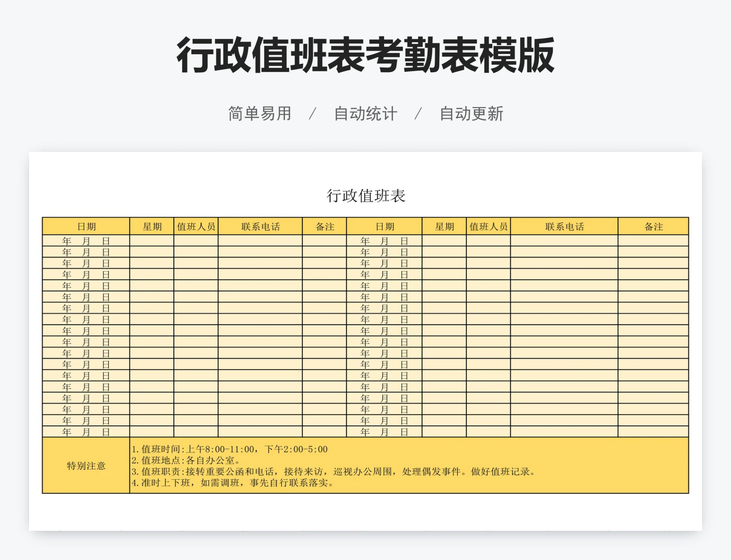Image resolution: width=731 pixels, height=560 pixels.
Task: Select the subtitle text 自动统计
Action: [x=365, y=113]
